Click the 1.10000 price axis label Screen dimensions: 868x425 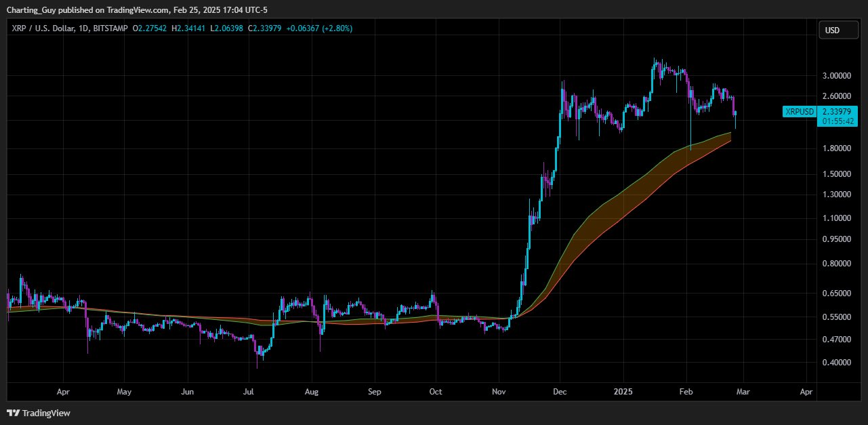(835, 218)
